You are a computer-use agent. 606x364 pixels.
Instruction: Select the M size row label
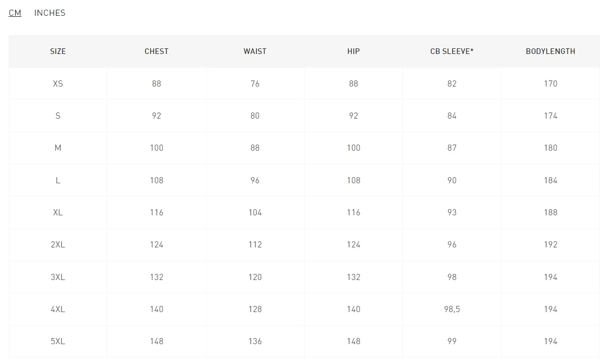point(58,148)
